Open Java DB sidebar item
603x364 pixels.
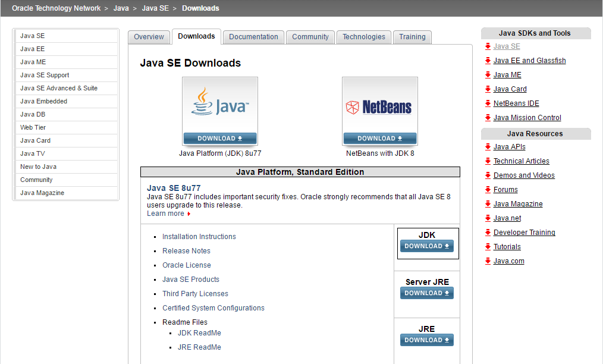click(x=66, y=114)
